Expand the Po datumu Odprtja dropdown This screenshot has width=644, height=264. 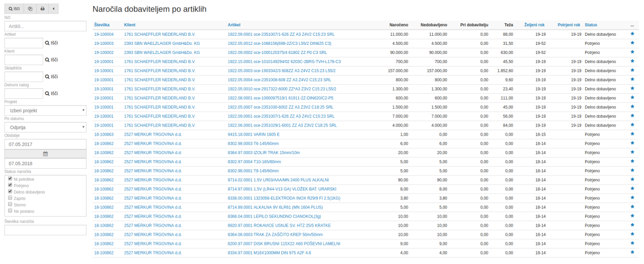click(x=45, y=127)
